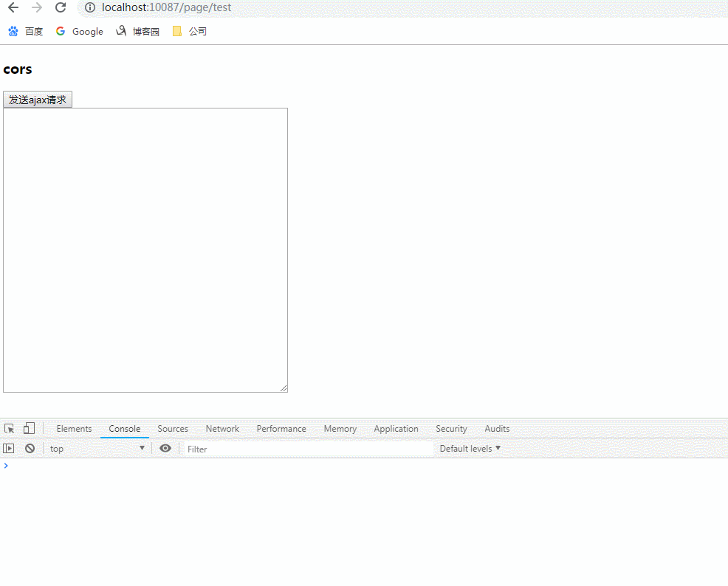
Task: Click the address bar URL localhost:10087/page/test
Action: pos(166,7)
